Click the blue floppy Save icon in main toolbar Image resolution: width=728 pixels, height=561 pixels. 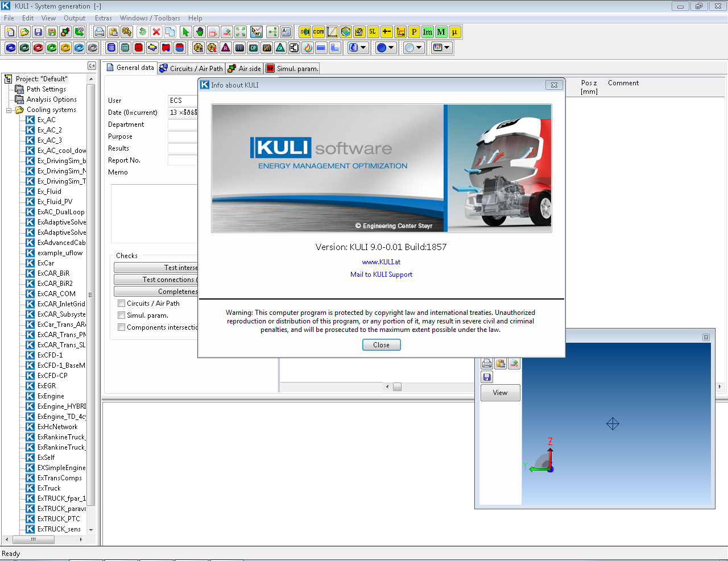coord(38,32)
